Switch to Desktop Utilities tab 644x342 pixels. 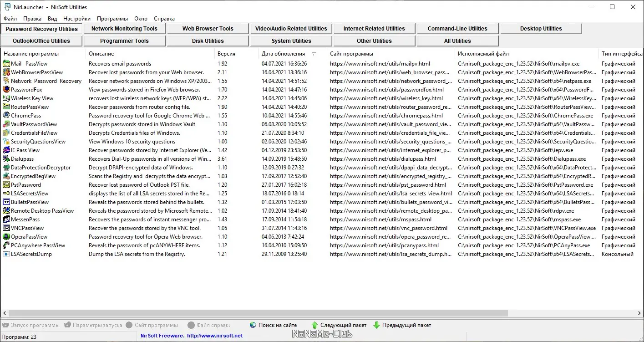541,29
